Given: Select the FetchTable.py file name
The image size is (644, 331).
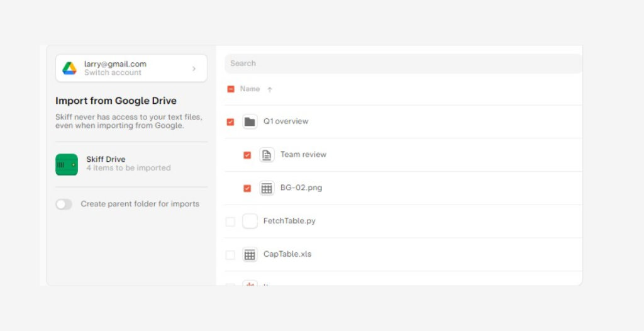Looking at the screenshot, I should 289,221.
